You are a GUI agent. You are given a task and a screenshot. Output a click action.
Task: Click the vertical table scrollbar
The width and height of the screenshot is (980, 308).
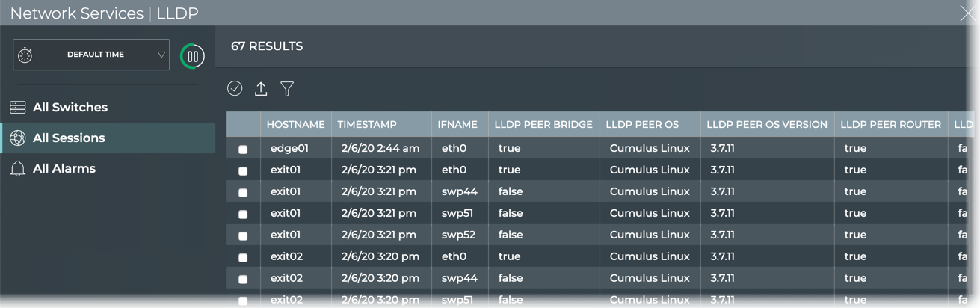[x=971, y=217]
